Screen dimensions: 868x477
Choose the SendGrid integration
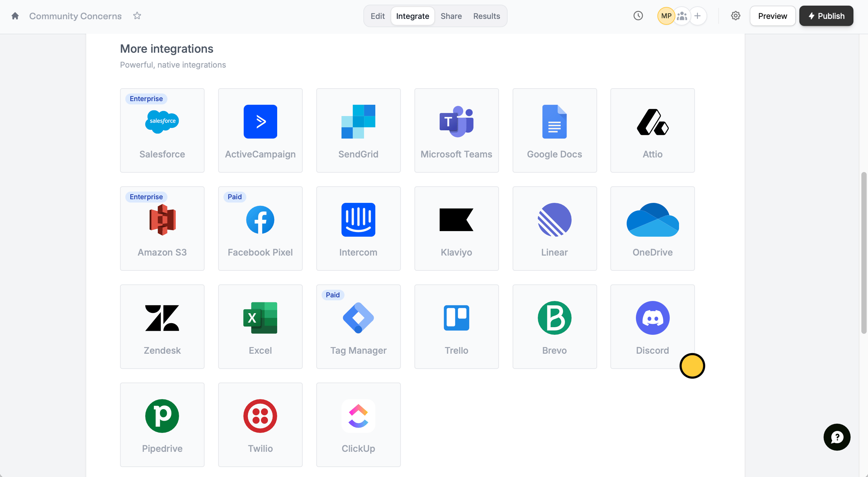(358, 130)
